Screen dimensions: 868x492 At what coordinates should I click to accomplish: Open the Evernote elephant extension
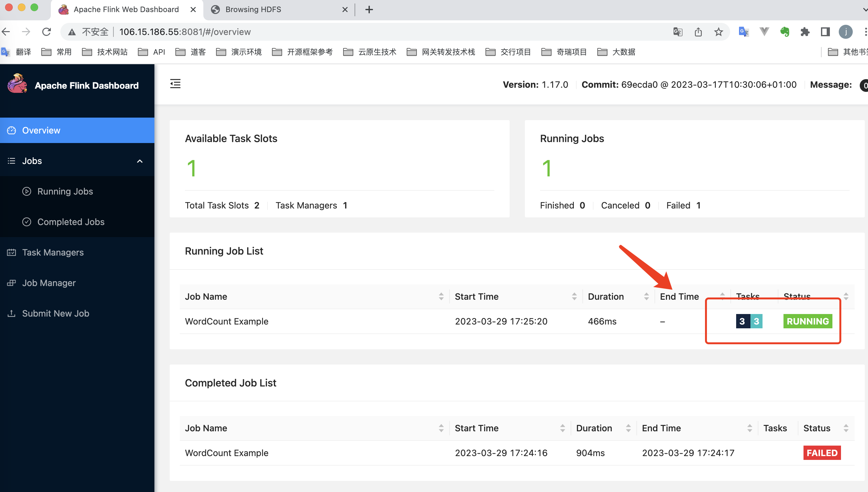[x=784, y=32]
